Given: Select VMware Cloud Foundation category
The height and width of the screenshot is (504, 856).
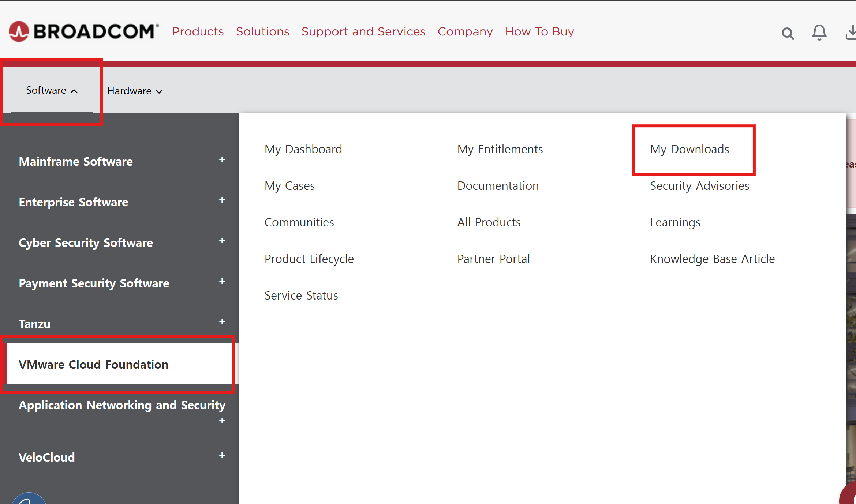Looking at the screenshot, I should click(x=93, y=364).
